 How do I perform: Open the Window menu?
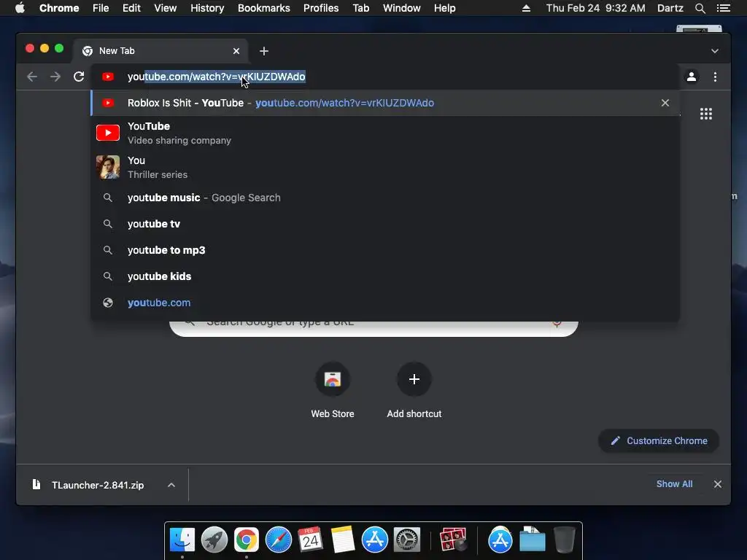pyautogui.click(x=402, y=8)
